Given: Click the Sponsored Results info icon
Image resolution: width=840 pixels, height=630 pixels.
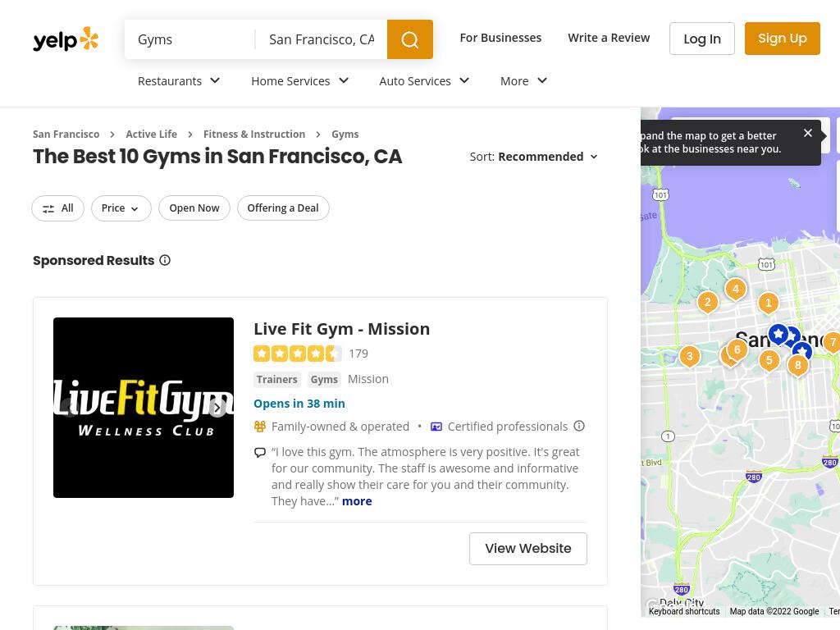Looking at the screenshot, I should pos(165,260).
